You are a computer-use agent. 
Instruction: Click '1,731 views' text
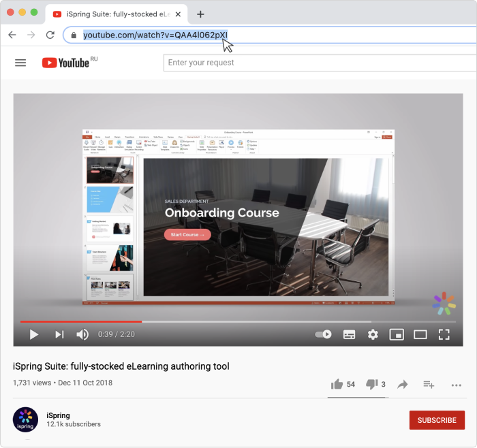coord(32,383)
